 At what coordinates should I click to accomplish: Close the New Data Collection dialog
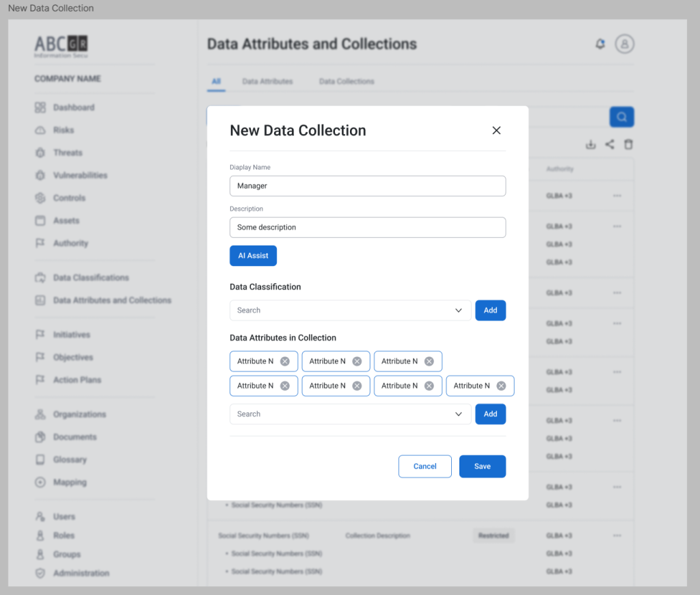coord(496,131)
